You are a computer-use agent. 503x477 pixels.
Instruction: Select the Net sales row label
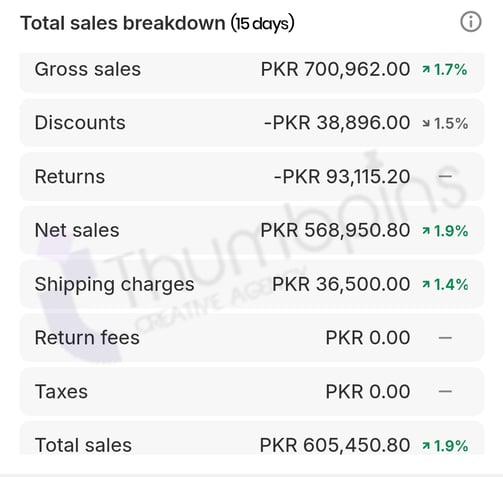pos(77,230)
